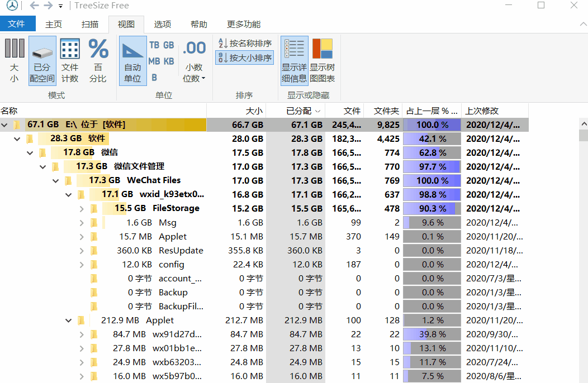Sort by 占上一层 % column header
This screenshot has width=588, height=383.
(431, 111)
